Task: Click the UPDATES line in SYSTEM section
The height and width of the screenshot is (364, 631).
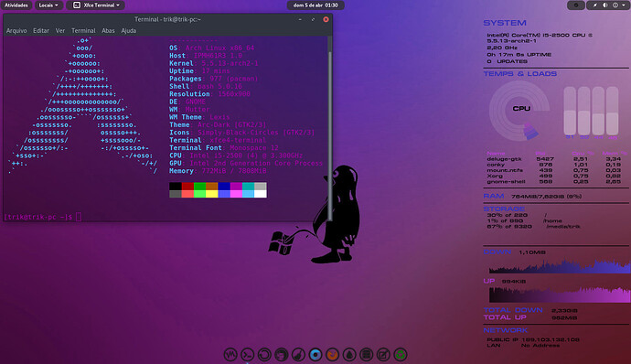Action: [x=507, y=61]
